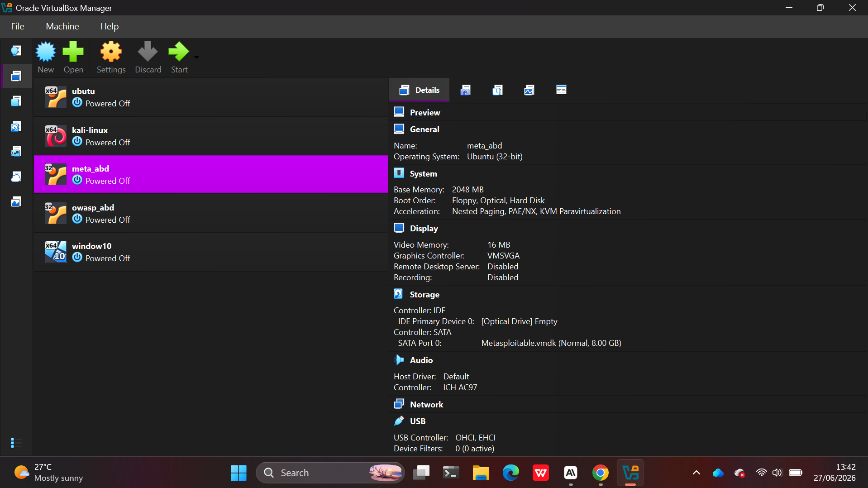Image resolution: width=868 pixels, height=488 pixels.
Task: Click the Open toolbar button to add a machine
Action: pos(73,57)
